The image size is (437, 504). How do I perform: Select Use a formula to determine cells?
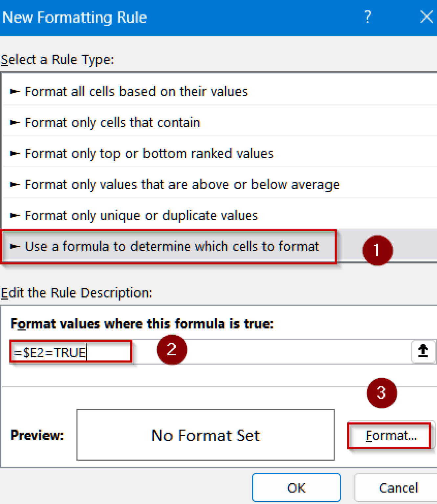(219, 246)
